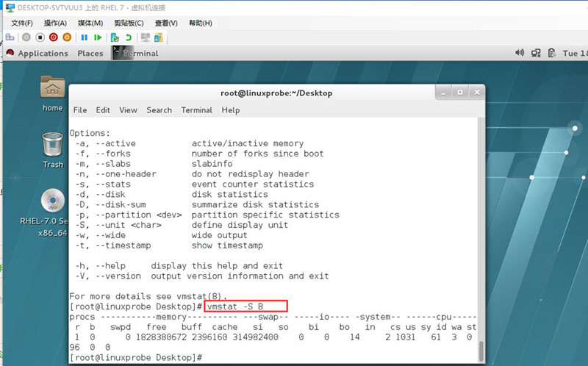Open the terminal's Search menu
588x366 pixels.
[159, 110]
